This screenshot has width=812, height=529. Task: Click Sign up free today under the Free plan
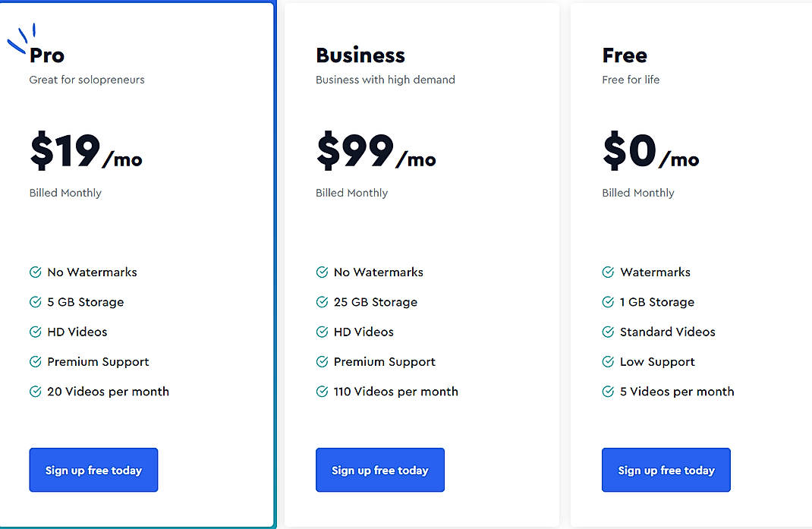[x=666, y=470]
